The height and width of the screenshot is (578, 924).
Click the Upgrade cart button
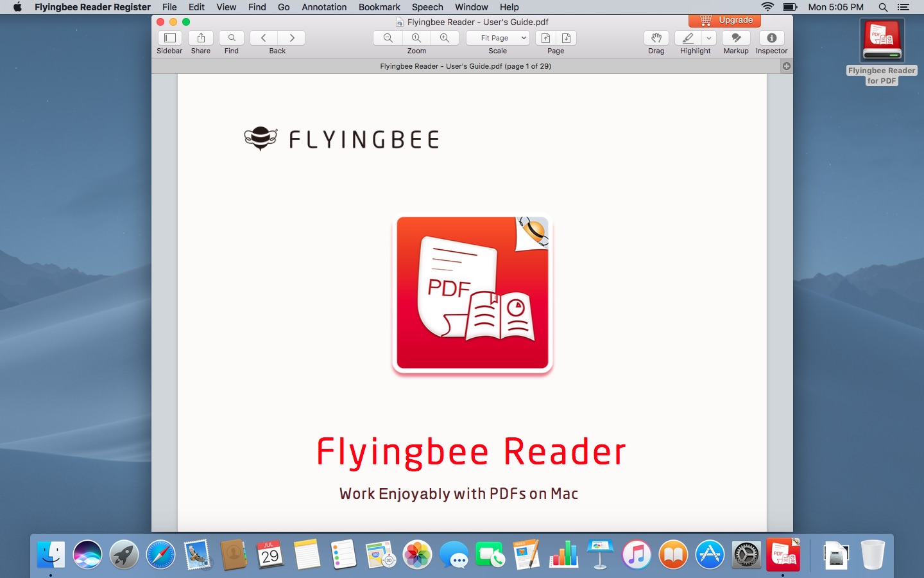(725, 21)
